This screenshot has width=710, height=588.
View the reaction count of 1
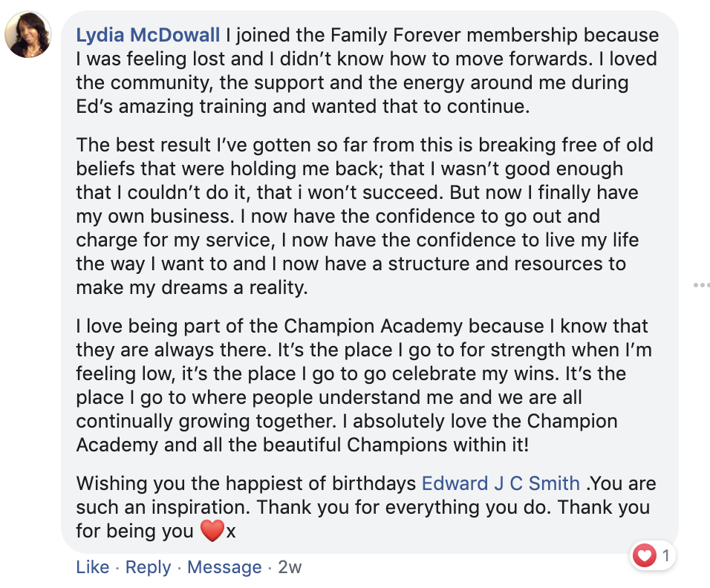click(x=665, y=555)
